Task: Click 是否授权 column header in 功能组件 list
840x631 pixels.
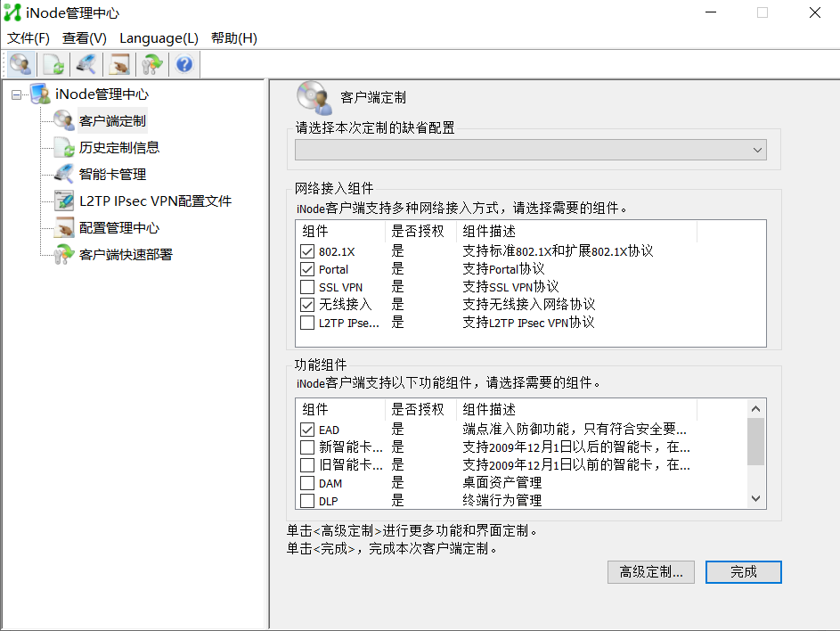Action: coord(420,410)
